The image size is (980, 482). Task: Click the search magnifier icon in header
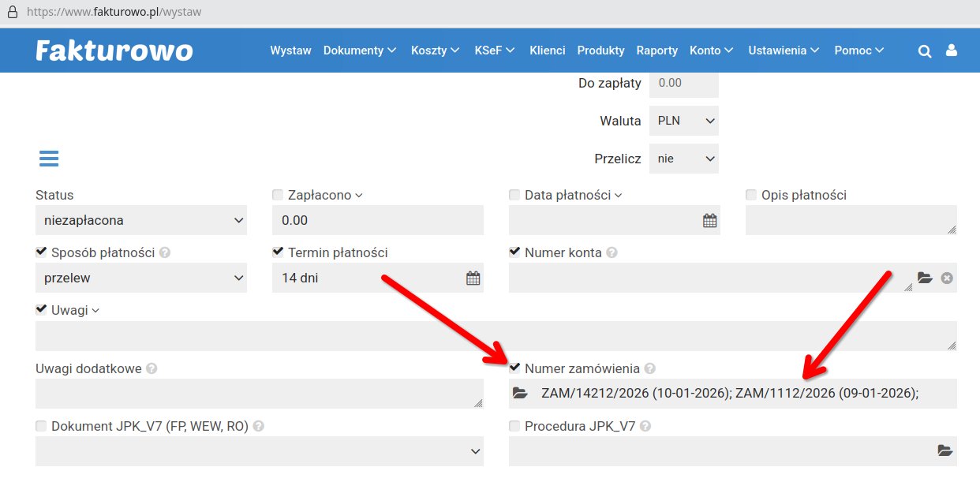[x=925, y=50]
